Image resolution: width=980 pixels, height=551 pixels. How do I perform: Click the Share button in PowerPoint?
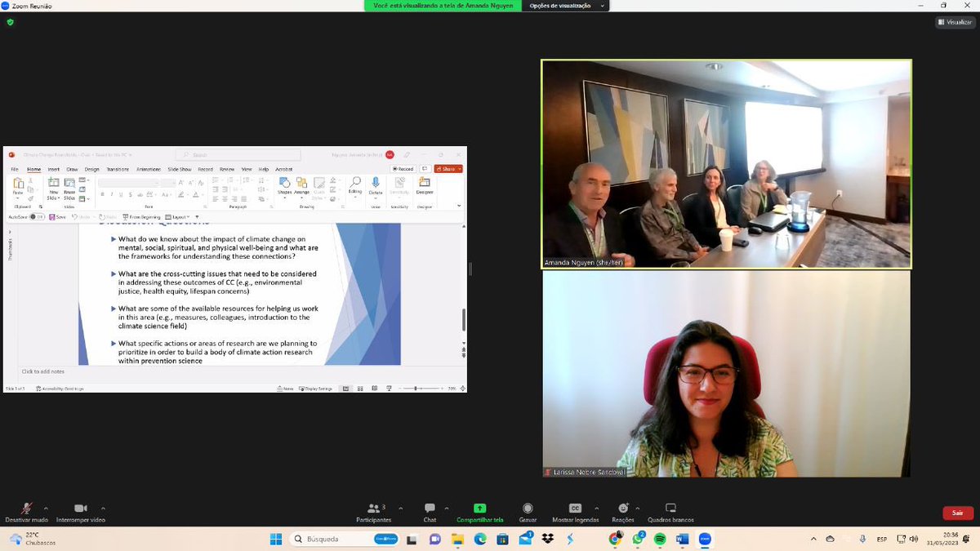point(448,169)
